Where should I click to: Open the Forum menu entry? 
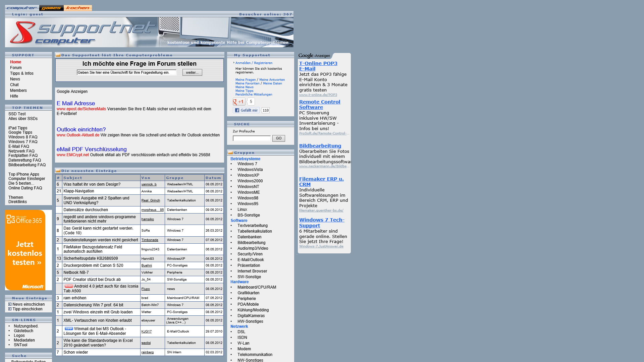[x=15, y=67]
